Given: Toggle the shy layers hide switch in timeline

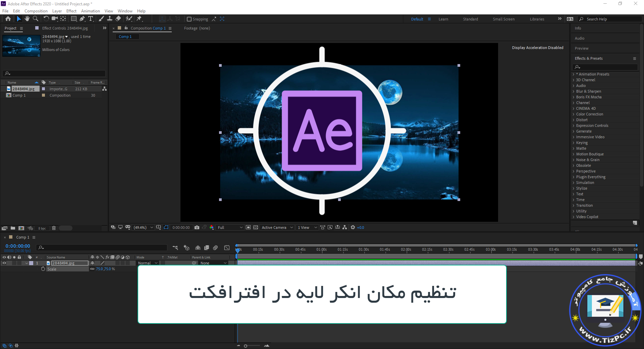Looking at the screenshot, I should coord(198,248).
